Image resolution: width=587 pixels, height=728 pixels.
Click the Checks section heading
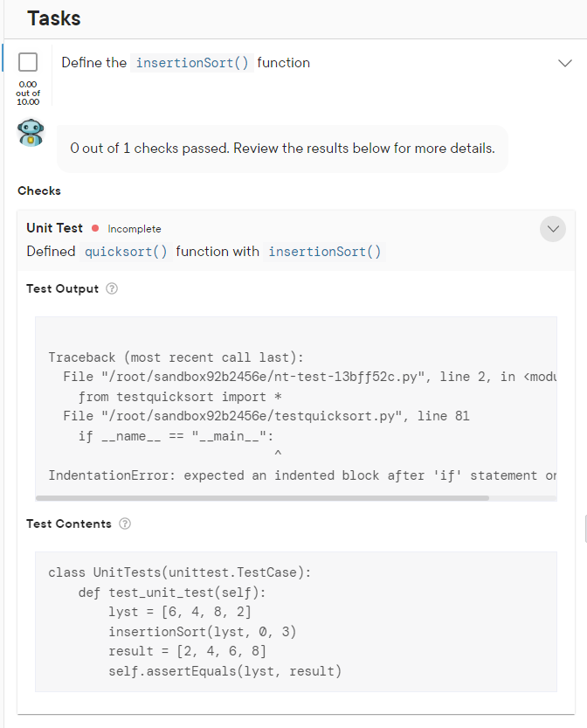(39, 191)
